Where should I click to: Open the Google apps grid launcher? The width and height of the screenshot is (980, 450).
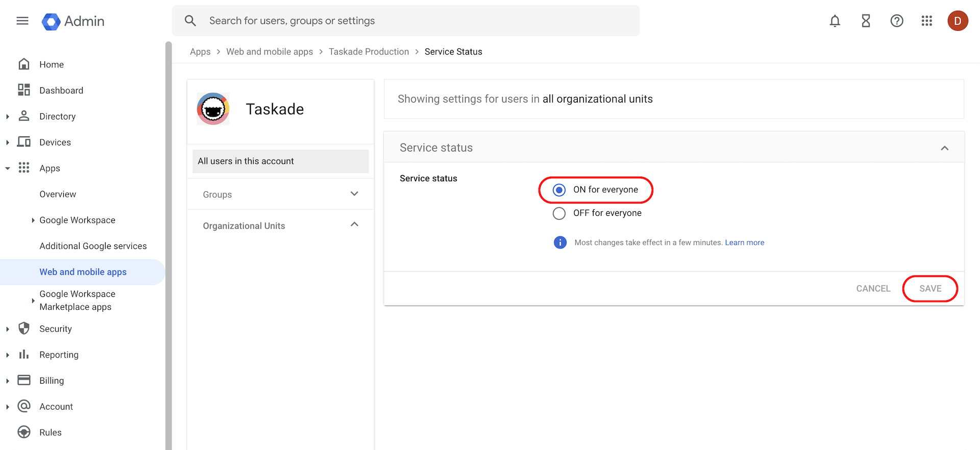[x=927, y=21]
